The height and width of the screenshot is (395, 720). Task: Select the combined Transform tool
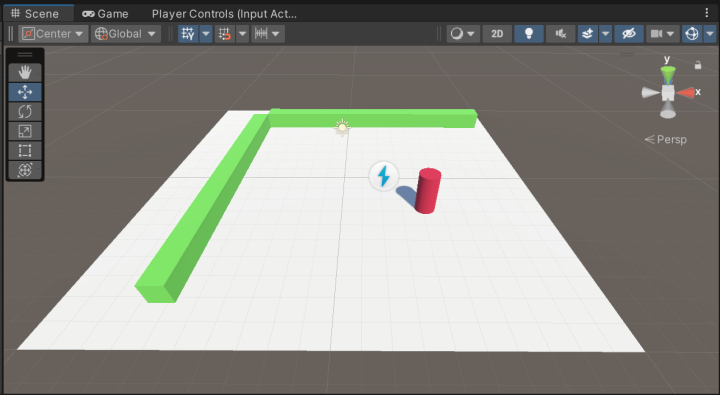coord(25,169)
